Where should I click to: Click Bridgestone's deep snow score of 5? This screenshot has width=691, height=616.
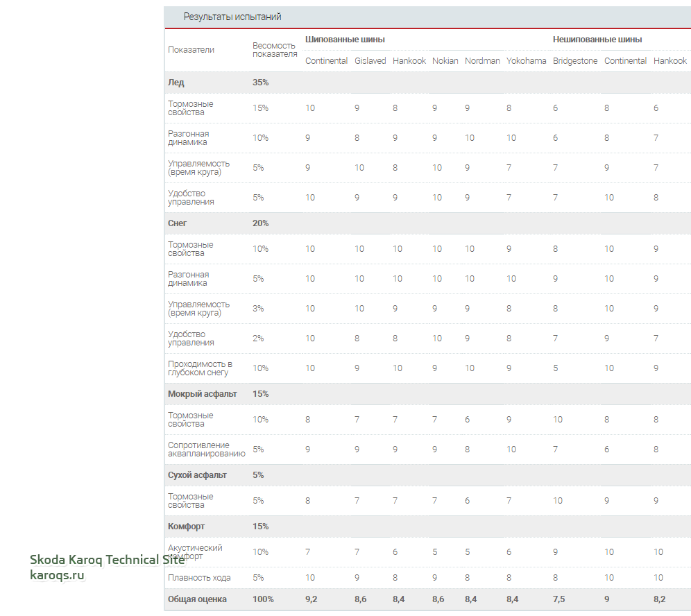tap(555, 368)
